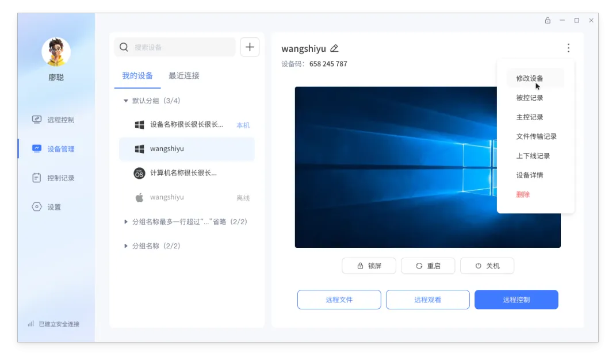Expand the 分组名称 group
The height and width of the screenshot is (364, 616).
point(125,246)
